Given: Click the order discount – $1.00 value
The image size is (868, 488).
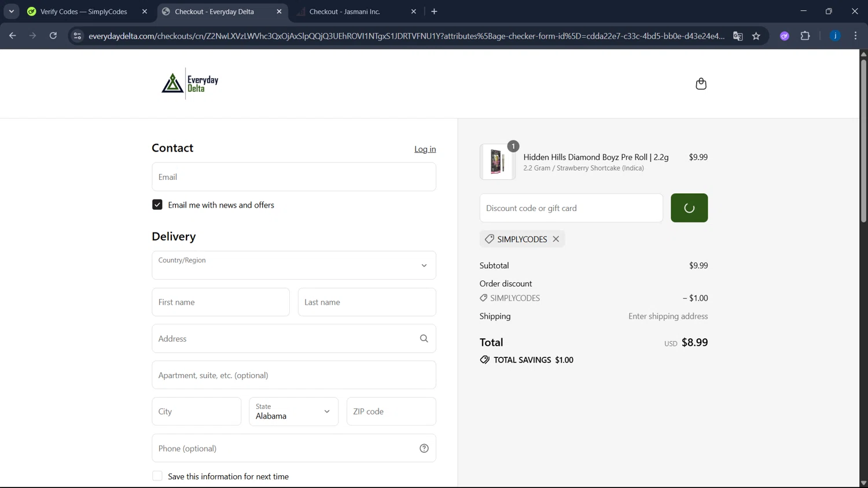Looking at the screenshot, I should click(x=695, y=298).
